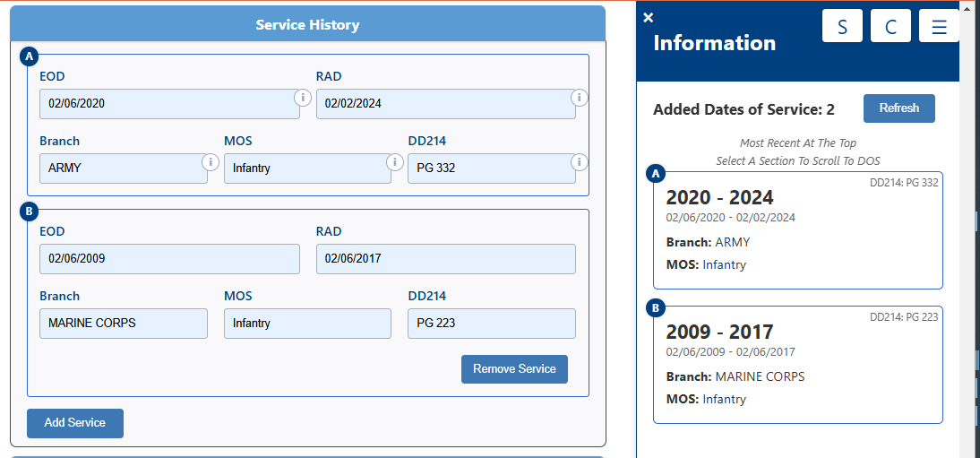Click the info icon beside RAD 02/02/2024
The width and height of the screenshot is (980, 458).
pyautogui.click(x=580, y=98)
